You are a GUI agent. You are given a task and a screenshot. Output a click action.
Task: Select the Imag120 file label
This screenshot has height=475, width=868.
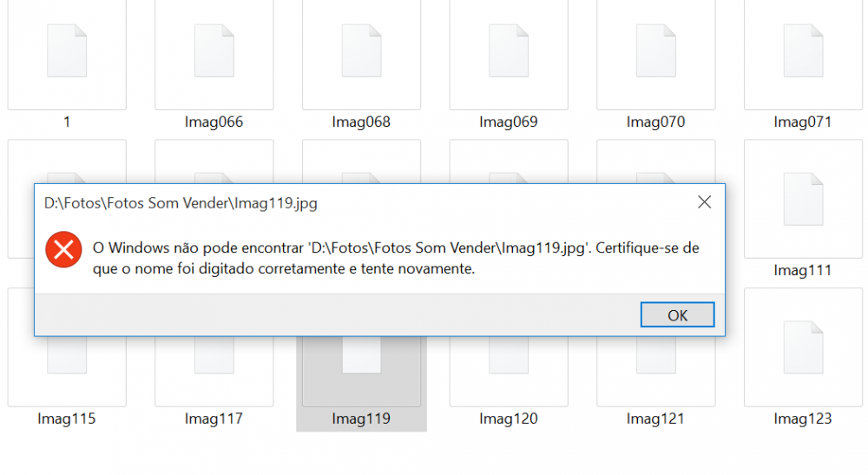(509, 419)
